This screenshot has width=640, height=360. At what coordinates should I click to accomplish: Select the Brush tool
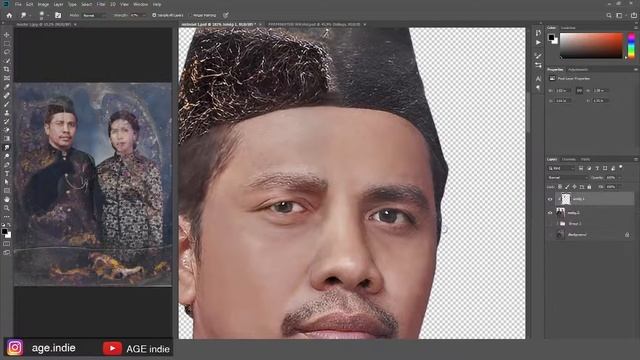7,104
